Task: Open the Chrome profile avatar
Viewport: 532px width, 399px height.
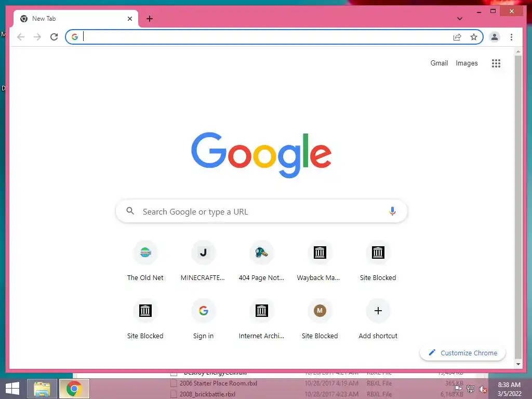Action: click(495, 37)
